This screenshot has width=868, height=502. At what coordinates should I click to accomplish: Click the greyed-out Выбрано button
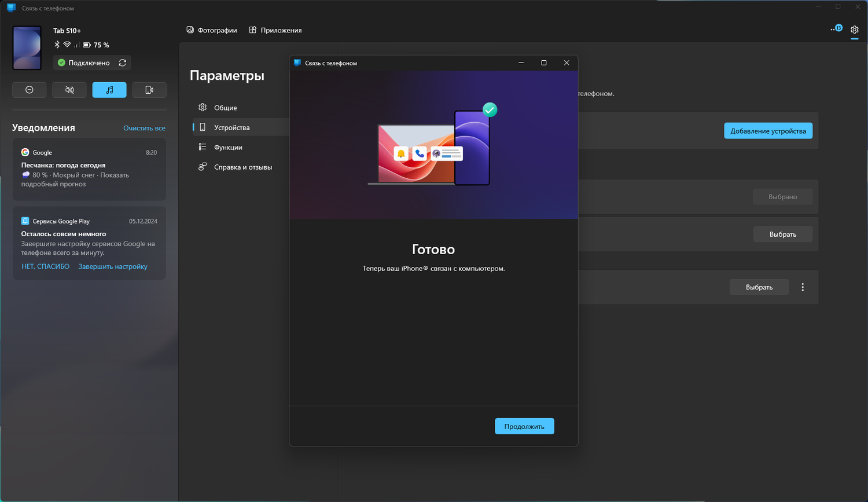(x=783, y=197)
